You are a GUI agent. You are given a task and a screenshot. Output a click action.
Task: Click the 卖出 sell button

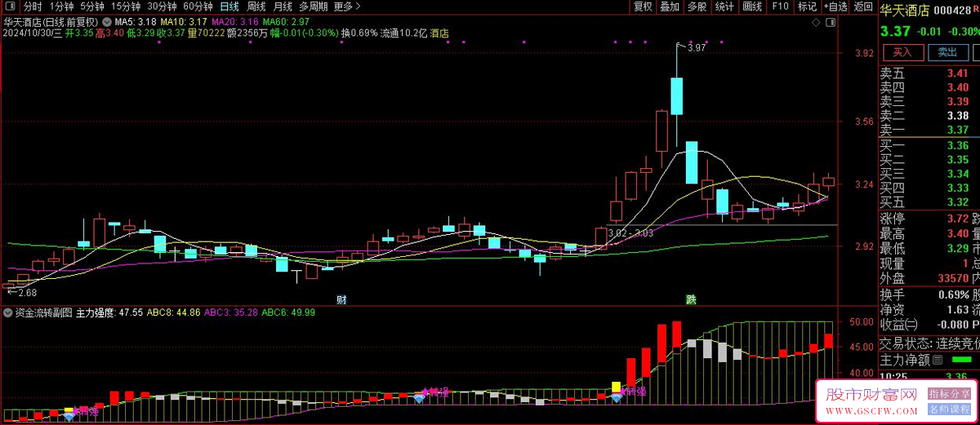tap(947, 52)
